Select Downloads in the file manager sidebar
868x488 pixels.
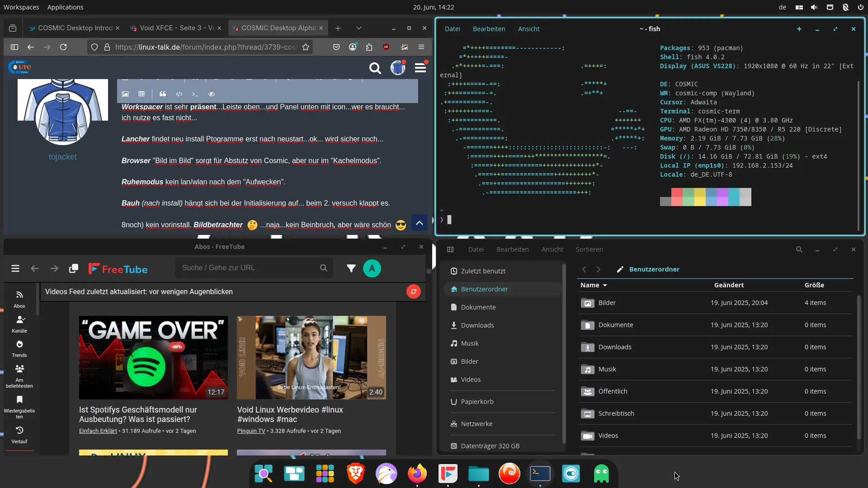[x=477, y=325]
